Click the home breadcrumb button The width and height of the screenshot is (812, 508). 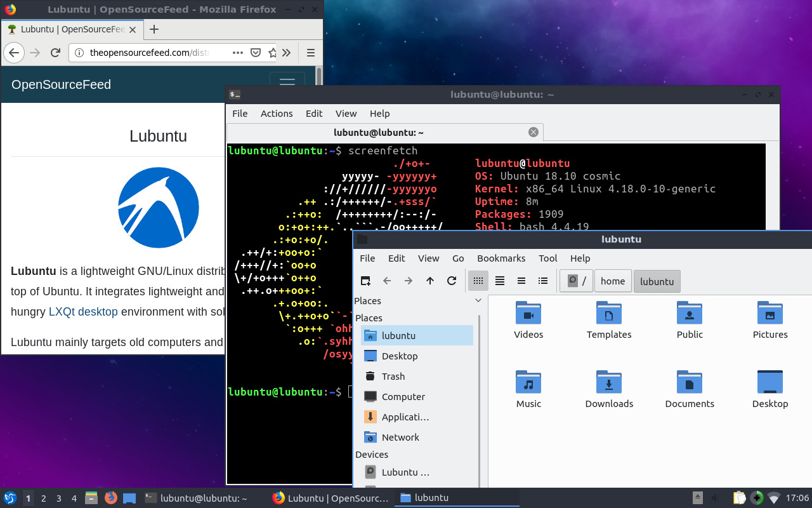pos(613,280)
